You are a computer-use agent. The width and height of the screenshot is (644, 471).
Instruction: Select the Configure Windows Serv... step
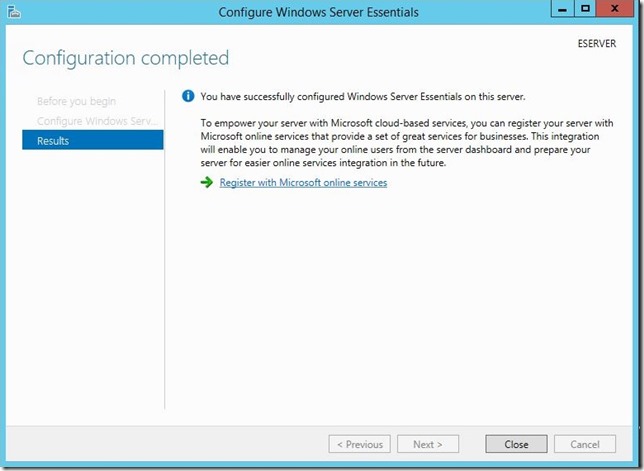95,121
